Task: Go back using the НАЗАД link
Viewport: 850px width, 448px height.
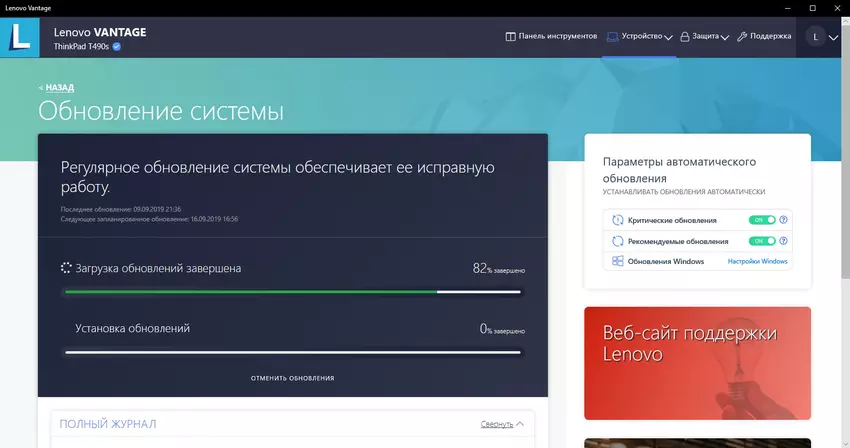Action: [x=57, y=88]
